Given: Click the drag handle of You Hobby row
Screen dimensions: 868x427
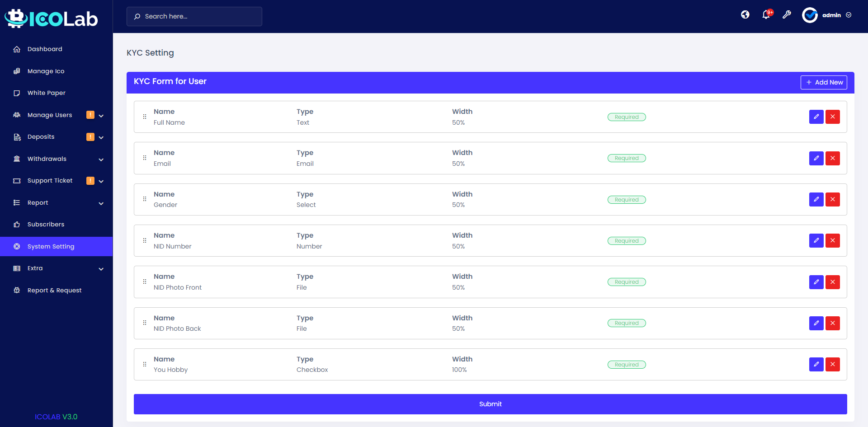Looking at the screenshot, I should pos(145,364).
